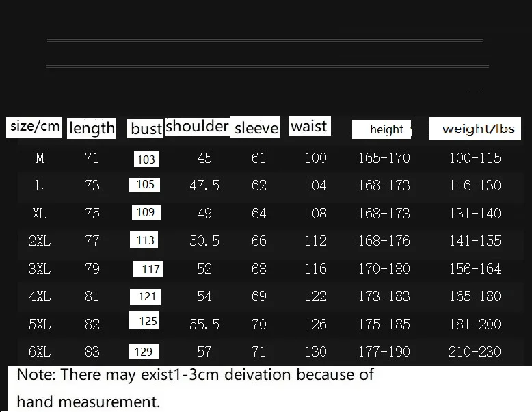Click length value '73' in the L row
This screenshot has width=532, height=412.
pos(92,185)
